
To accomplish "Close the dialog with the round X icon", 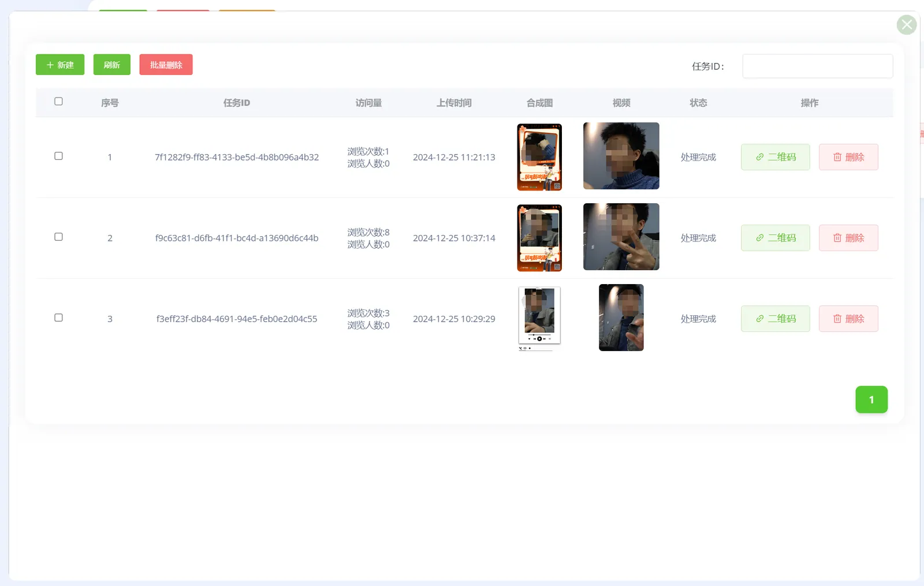I will coord(907,25).
